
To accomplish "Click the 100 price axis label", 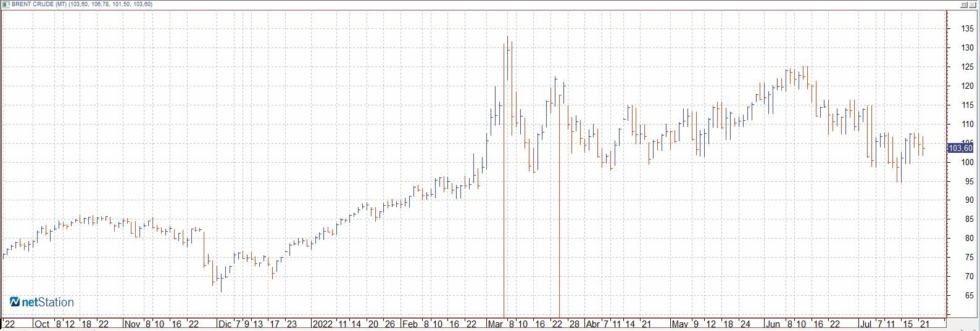I will tap(967, 162).
